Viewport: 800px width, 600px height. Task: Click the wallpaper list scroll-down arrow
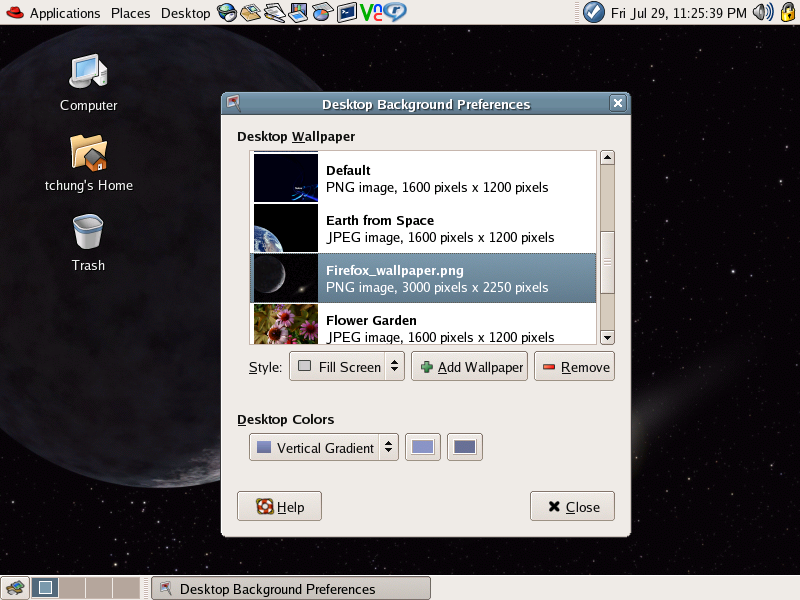(x=607, y=337)
